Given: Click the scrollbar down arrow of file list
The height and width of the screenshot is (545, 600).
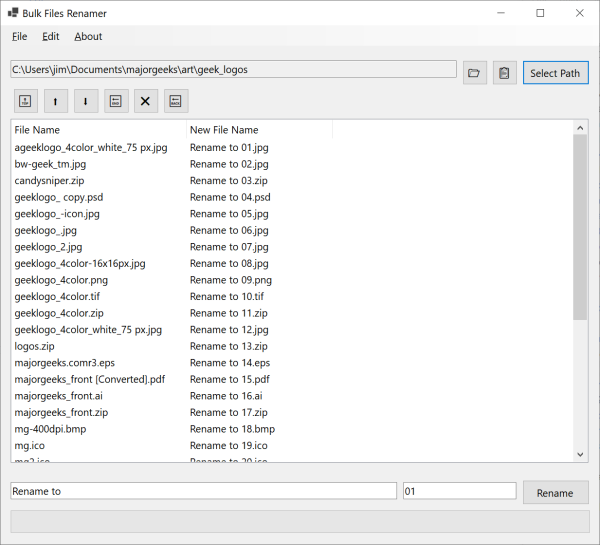Looking at the screenshot, I should 580,454.
